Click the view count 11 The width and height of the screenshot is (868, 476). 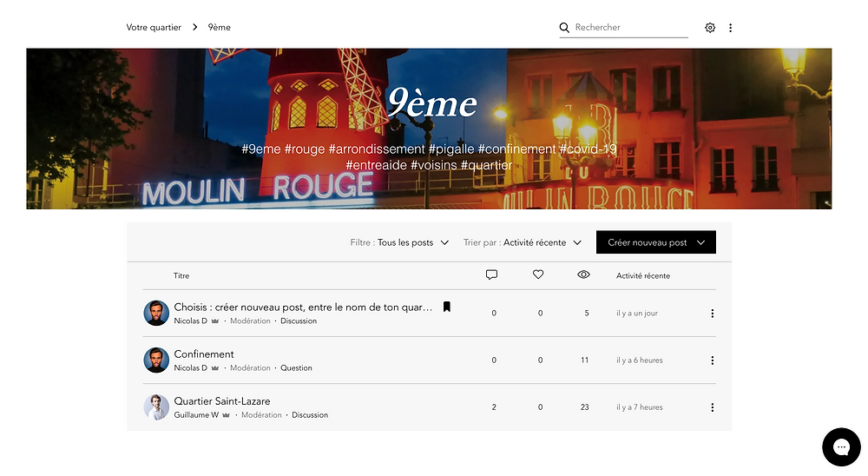pyautogui.click(x=584, y=360)
